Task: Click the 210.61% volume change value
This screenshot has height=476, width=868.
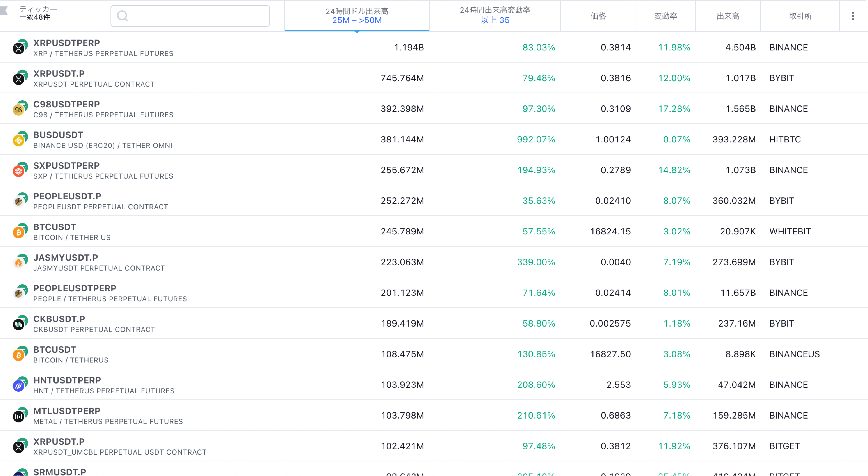Action: pos(536,415)
